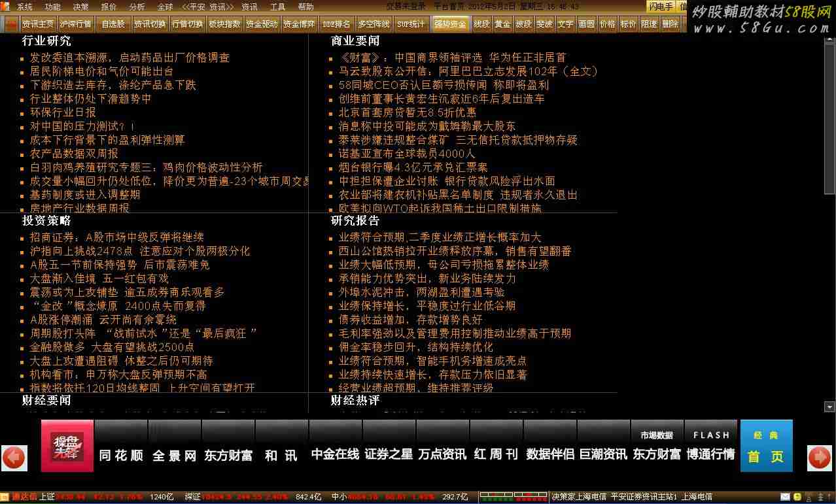Click the green-red signal indicator in status bar
Image resolution: width=836 pixels, height=504 pixels.
point(514,497)
